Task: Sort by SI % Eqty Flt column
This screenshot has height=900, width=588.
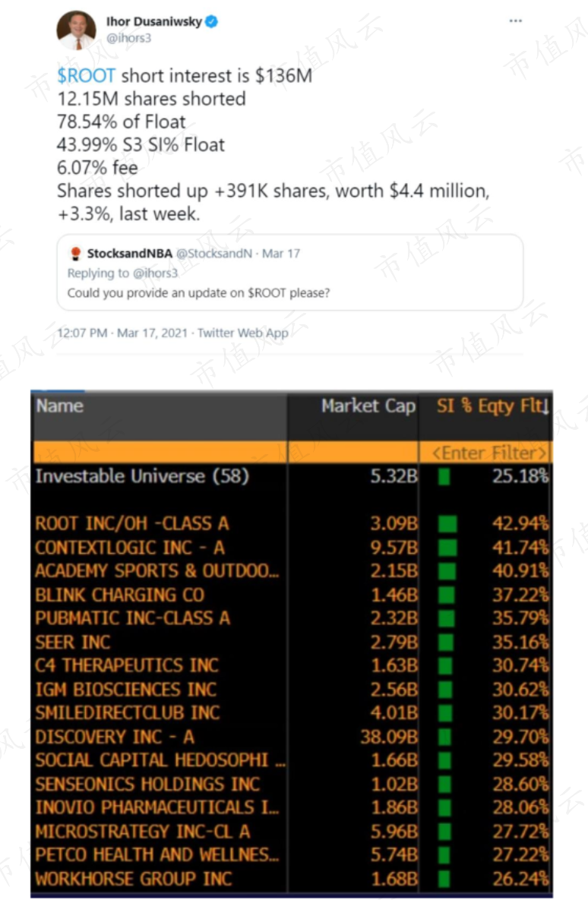Action: point(493,406)
